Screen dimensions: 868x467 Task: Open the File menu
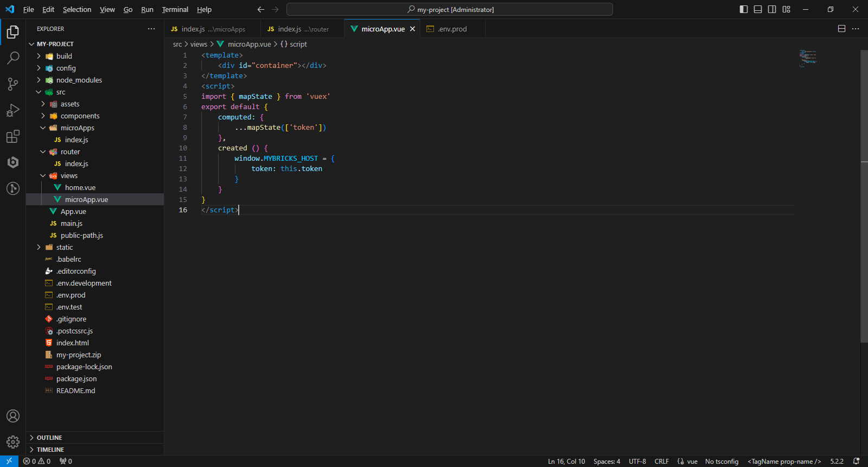(29, 9)
